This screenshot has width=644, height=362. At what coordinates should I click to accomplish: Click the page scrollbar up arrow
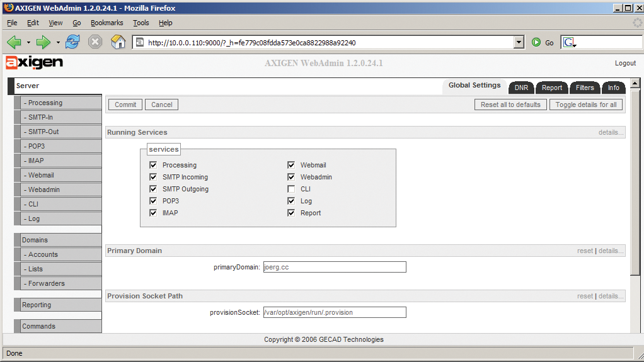click(635, 83)
